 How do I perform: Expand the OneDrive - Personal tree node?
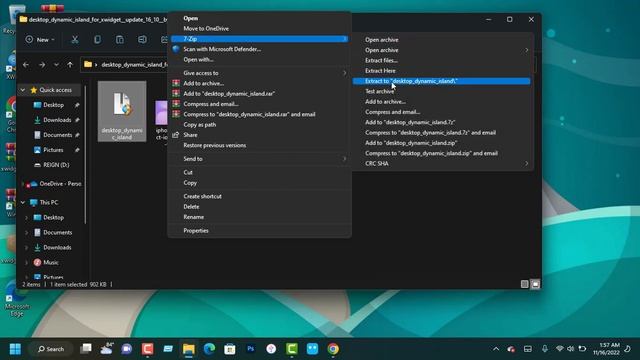pyautogui.click(x=23, y=184)
